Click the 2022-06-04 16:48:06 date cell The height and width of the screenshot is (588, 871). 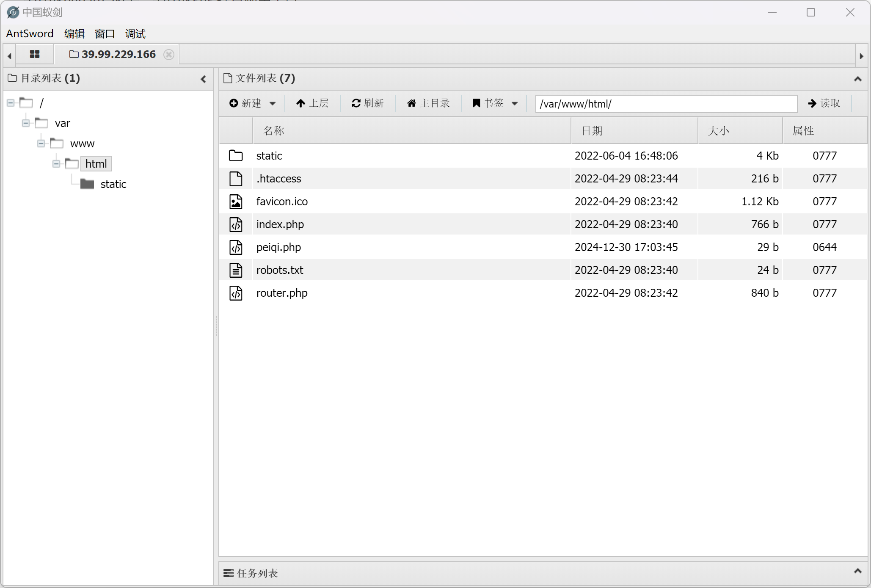(x=626, y=156)
